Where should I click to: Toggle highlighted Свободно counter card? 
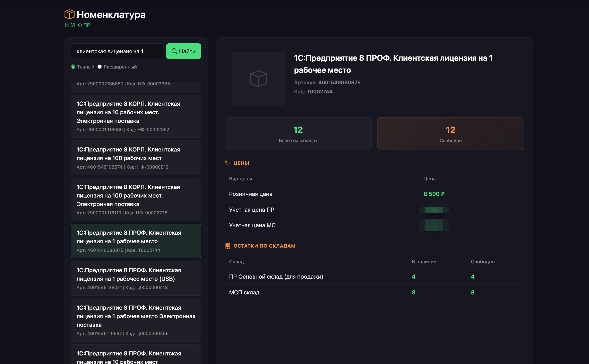click(451, 134)
